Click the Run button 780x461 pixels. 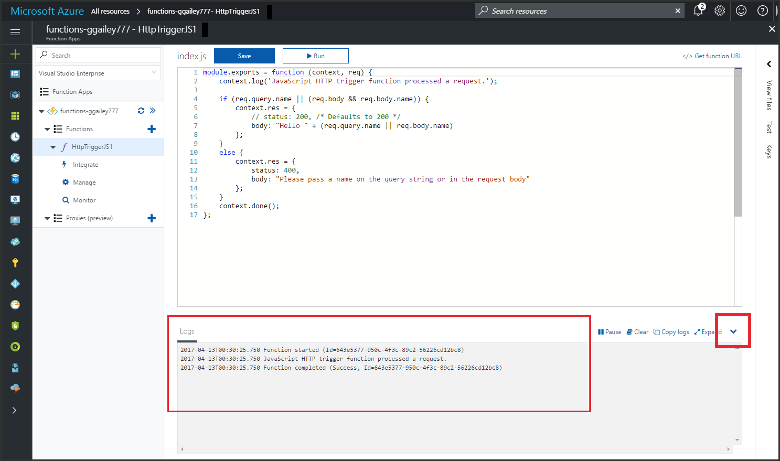(x=315, y=56)
